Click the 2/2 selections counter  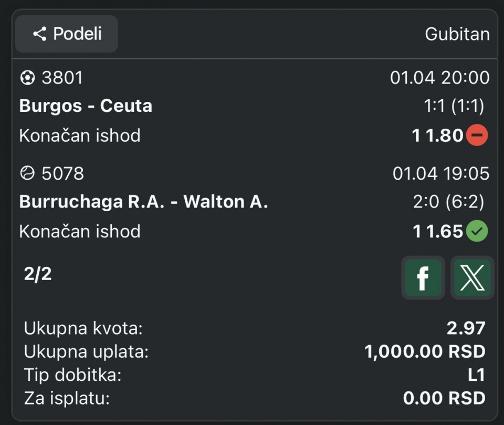point(38,274)
